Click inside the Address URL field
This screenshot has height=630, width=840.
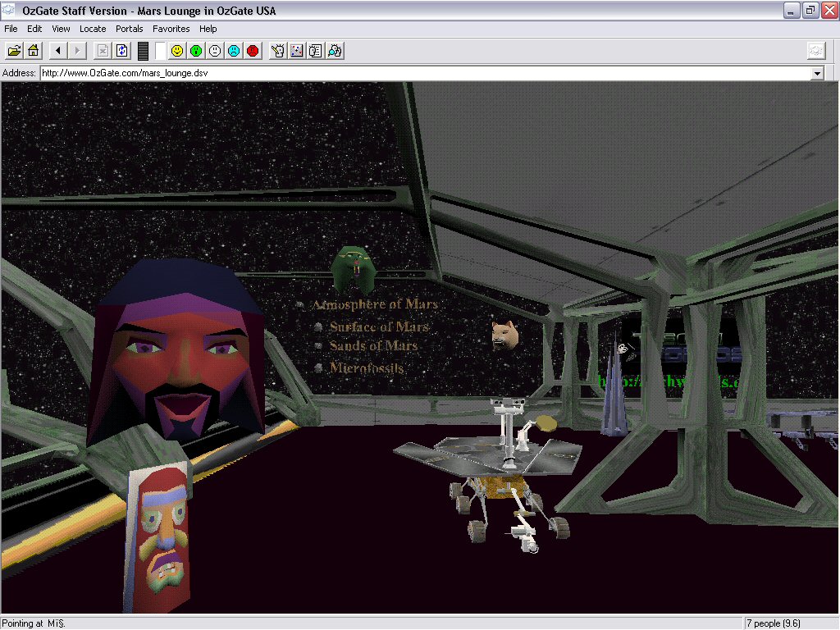tap(410, 73)
